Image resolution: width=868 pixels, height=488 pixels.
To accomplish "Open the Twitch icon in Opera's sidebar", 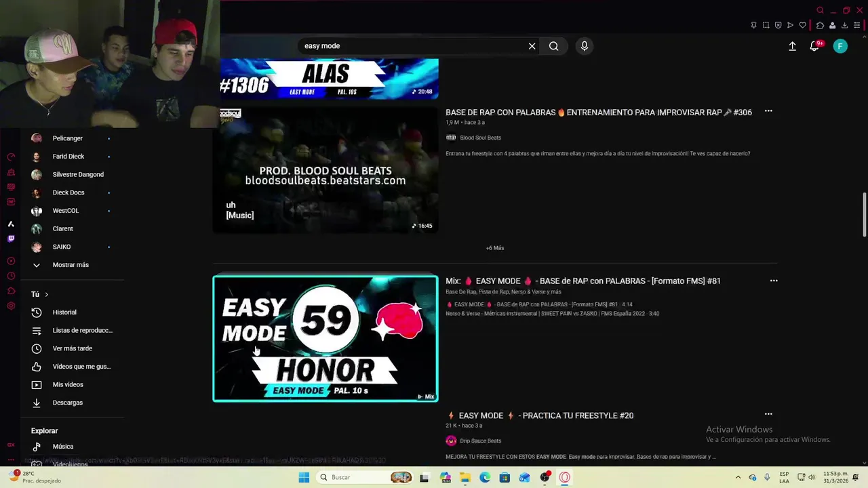I will 11,239.
